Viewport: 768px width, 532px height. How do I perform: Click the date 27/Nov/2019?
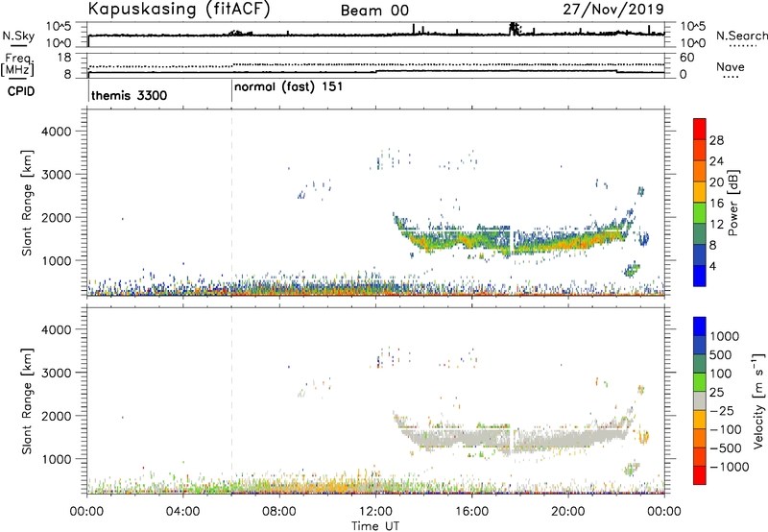pos(613,9)
